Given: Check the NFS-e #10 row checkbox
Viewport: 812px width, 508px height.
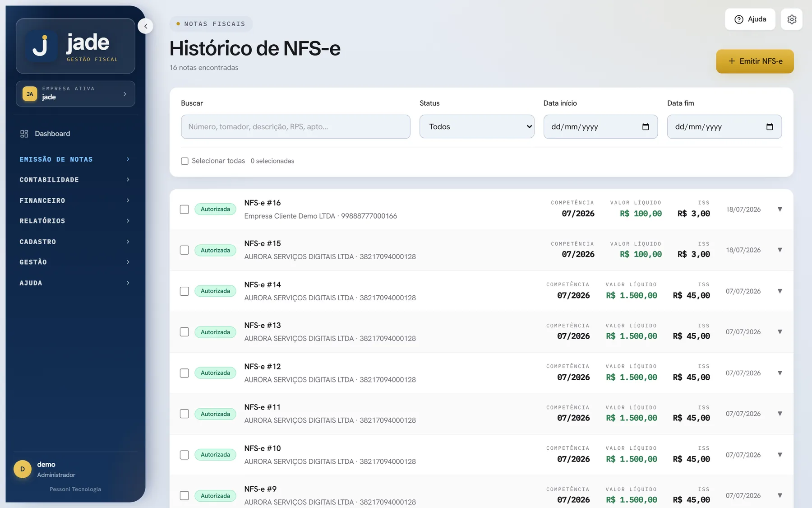Looking at the screenshot, I should point(185,455).
